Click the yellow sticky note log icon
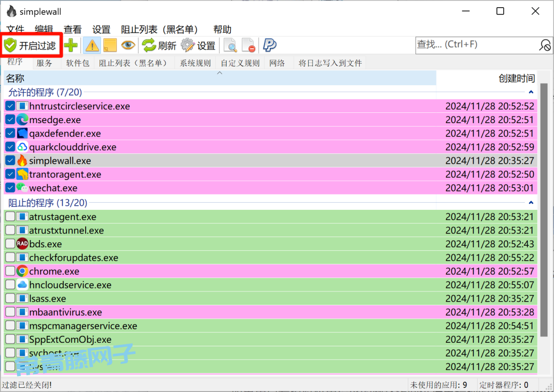 [x=109, y=46]
